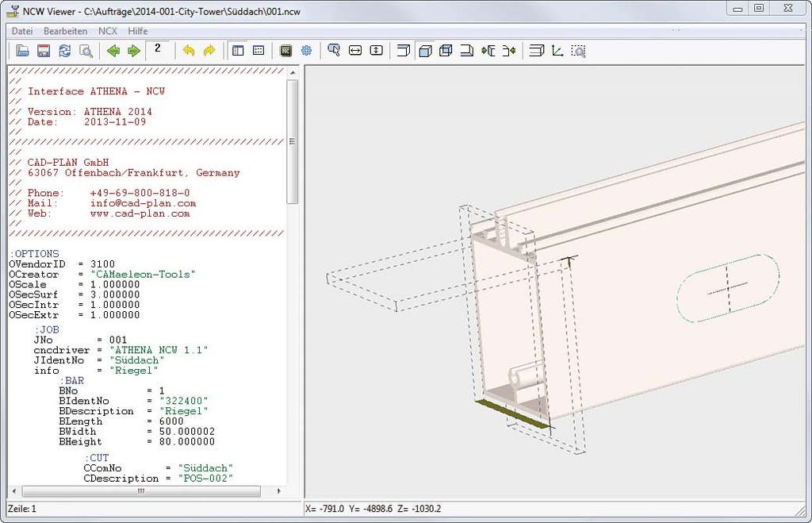Click the horizontal scrollbar thumb in code panel
The width and height of the screenshot is (812, 523).
pyautogui.click(x=141, y=491)
